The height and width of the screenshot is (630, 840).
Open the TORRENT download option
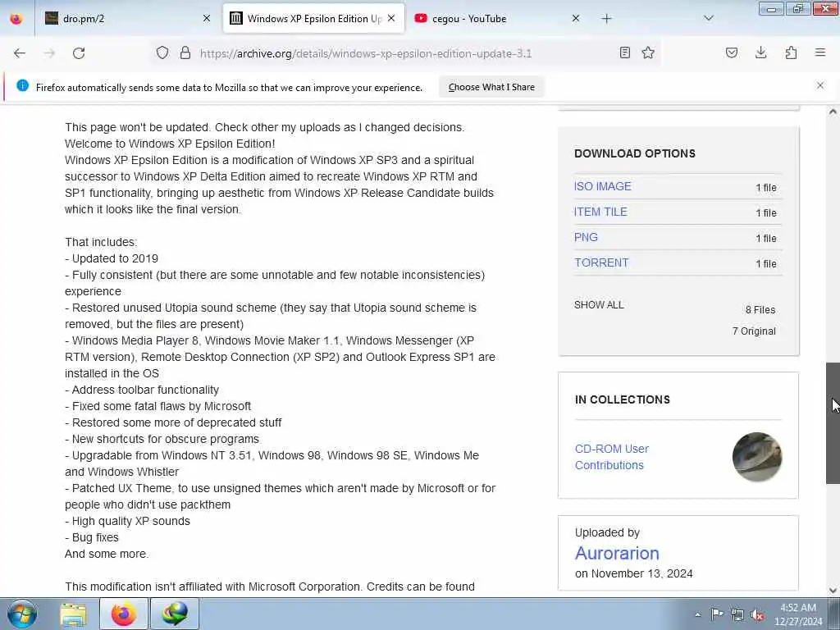601,263
